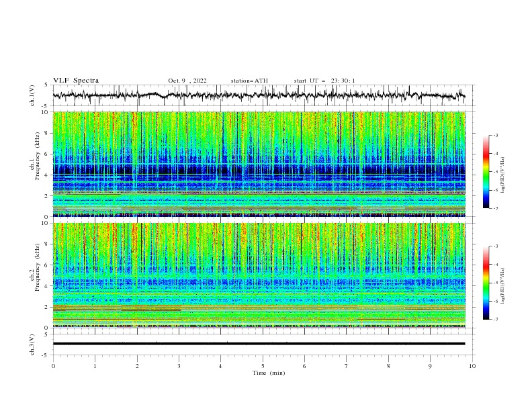Click time axis tick label 9
Screen dimensions: 532x411
(x=430, y=366)
